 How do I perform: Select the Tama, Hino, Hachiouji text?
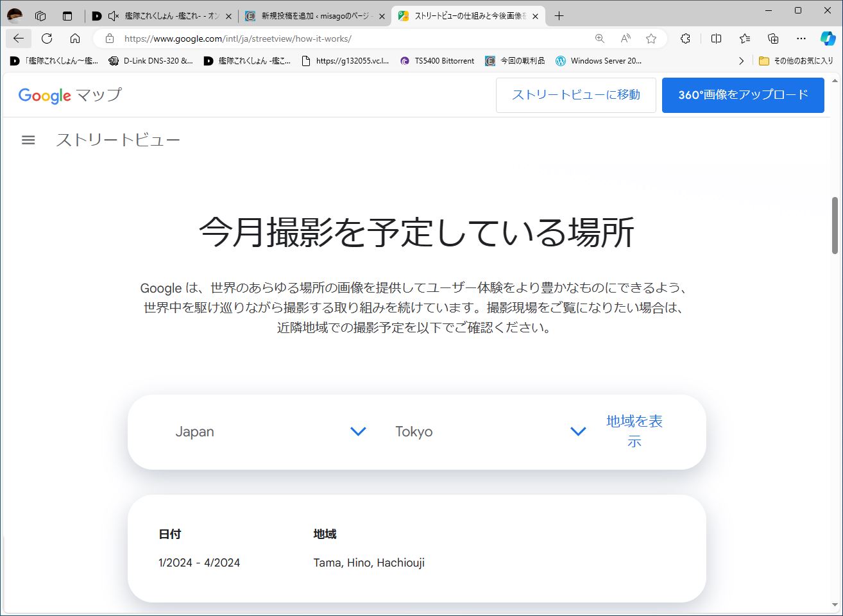point(369,563)
